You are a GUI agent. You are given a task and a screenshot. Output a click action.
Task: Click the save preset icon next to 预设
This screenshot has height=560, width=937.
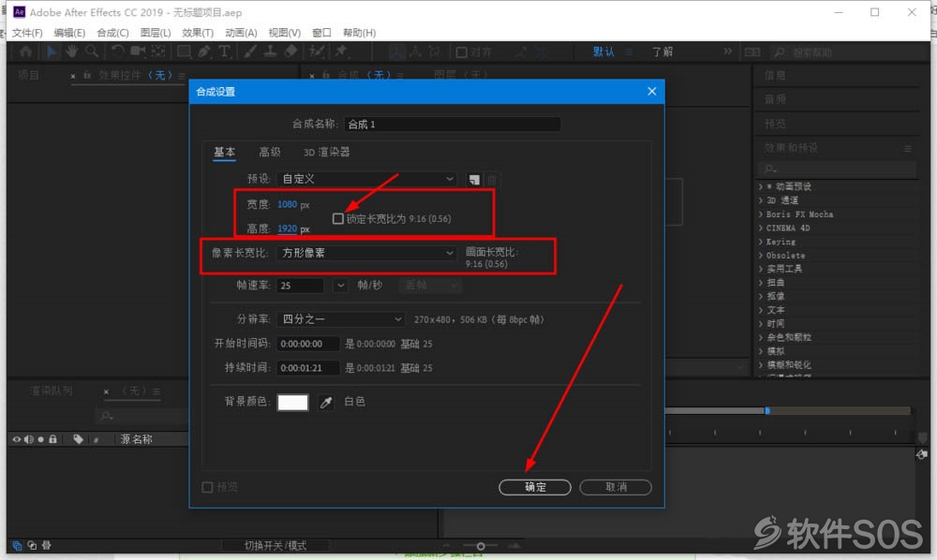coord(474,179)
